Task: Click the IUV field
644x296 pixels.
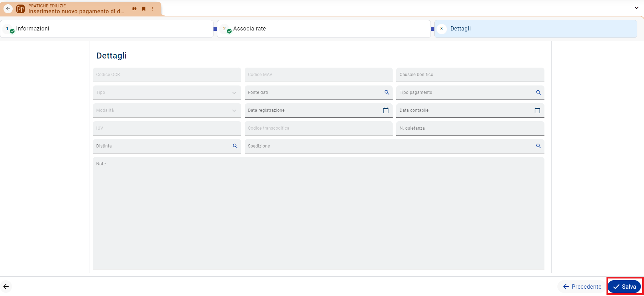Action: pos(167,128)
